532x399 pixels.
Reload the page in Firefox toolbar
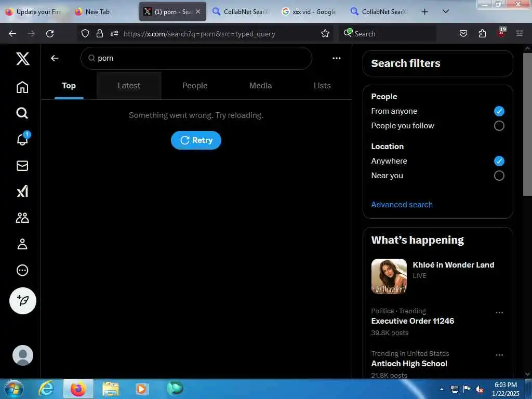(x=50, y=34)
